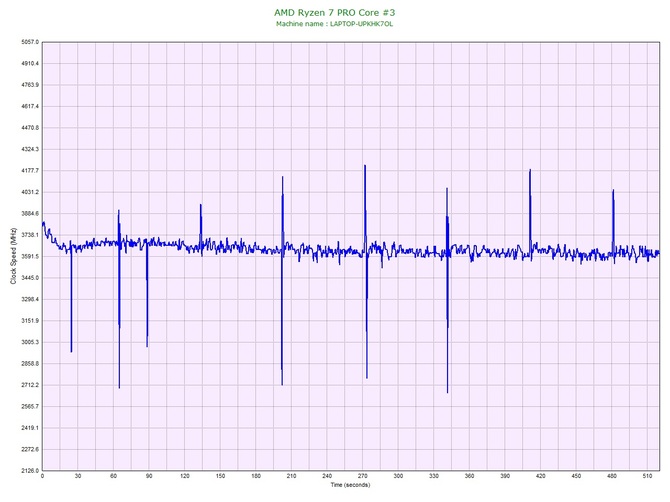670x502 pixels.
Task: Select the 2858.8 y-axis value
Action: [30, 364]
